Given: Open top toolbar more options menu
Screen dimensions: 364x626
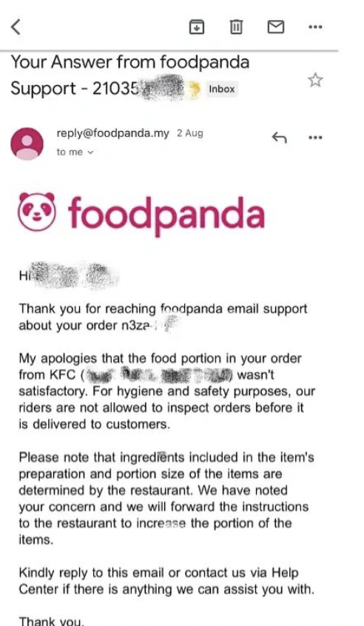Looking at the screenshot, I should tap(315, 27).
